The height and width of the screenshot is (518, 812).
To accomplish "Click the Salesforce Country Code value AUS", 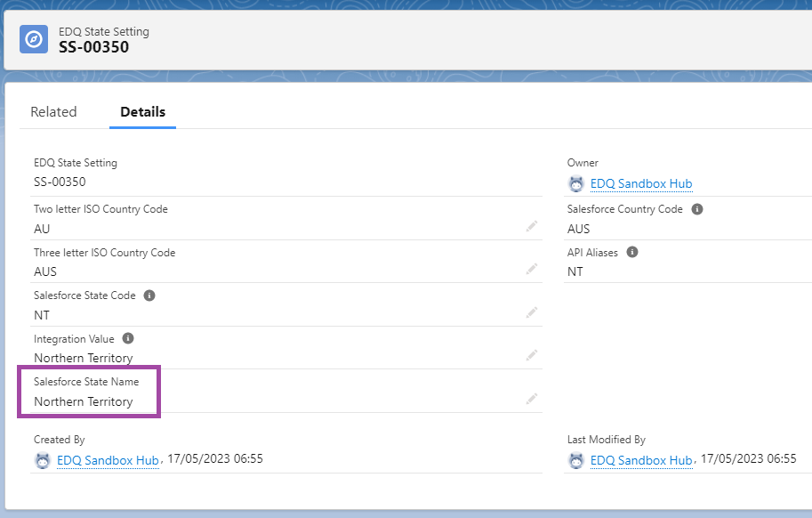I will tap(578, 229).
